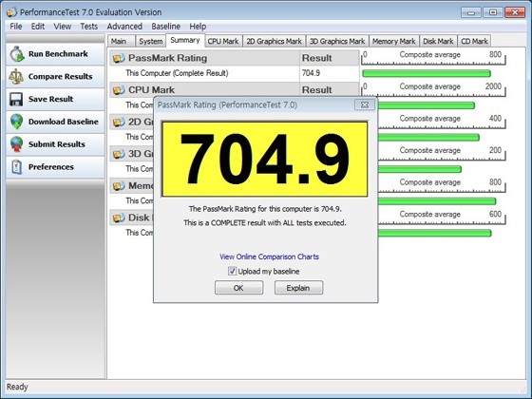This screenshot has height=399, width=532.
Task: Close the PassMark Rating dialog
Action: tap(365, 104)
